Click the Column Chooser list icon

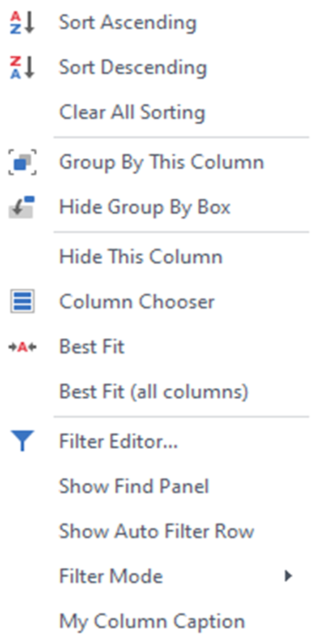pos(22,302)
